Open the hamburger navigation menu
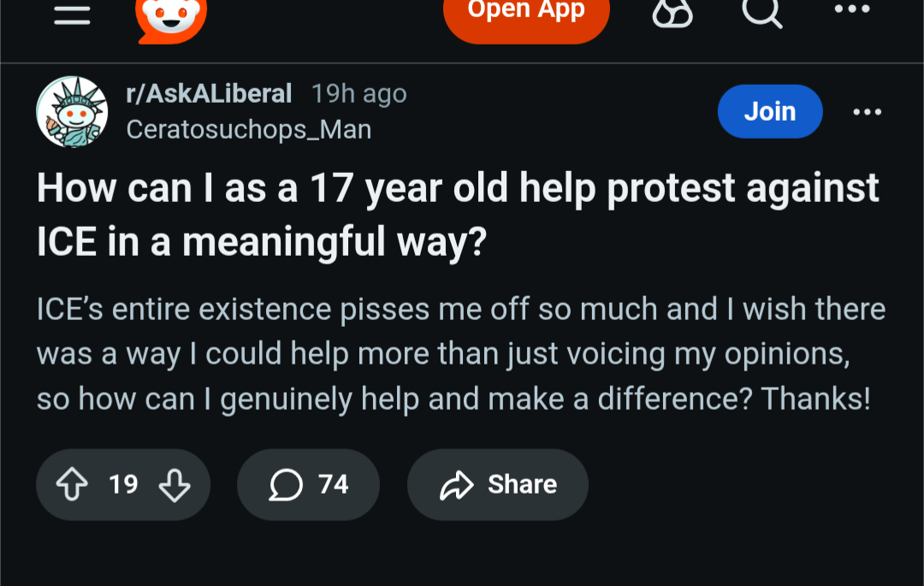The image size is (924, 586). click(72, 15)
